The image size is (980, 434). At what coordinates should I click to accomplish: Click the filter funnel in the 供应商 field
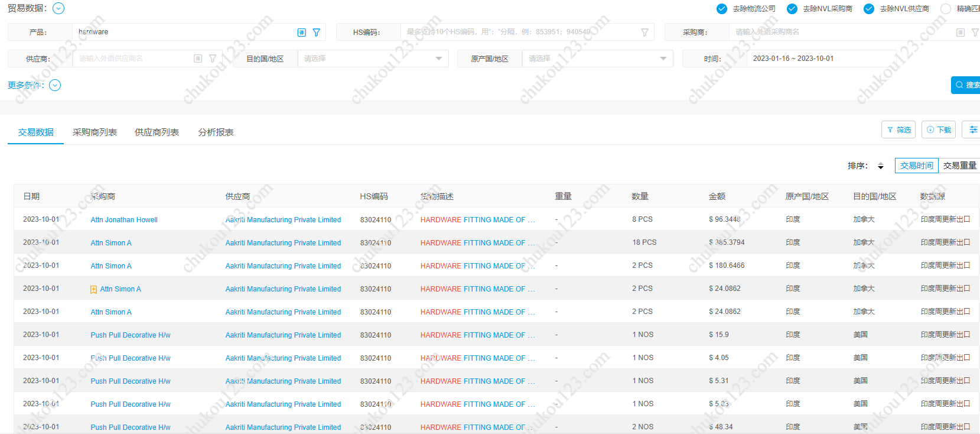213,59
